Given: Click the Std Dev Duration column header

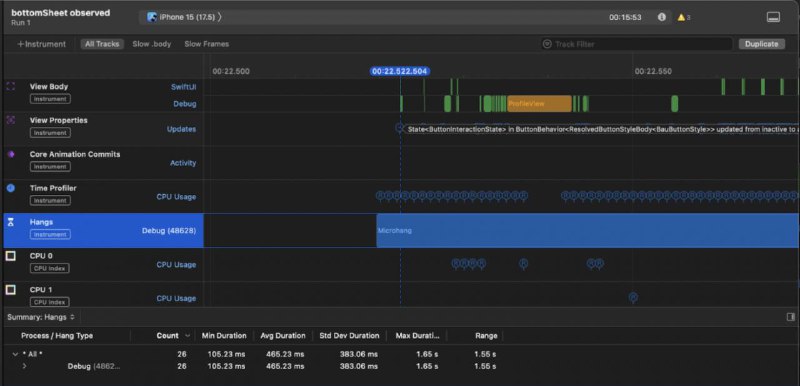Looking at the screenshot, I should coord(349,336).
